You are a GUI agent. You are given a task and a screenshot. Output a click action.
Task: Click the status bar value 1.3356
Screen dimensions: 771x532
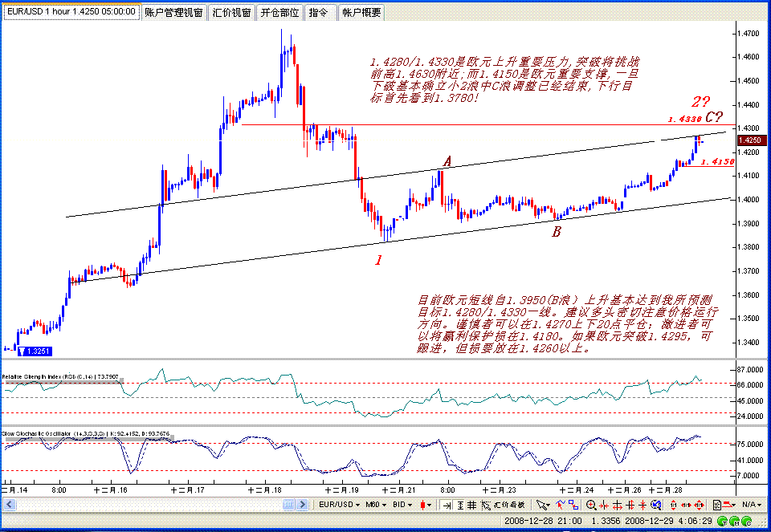(606, 521)
